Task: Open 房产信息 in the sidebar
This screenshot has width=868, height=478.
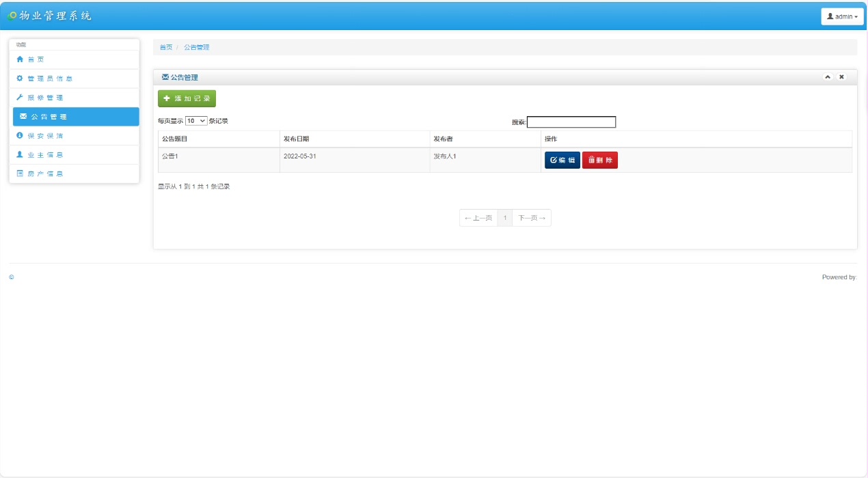Action: coord(74,174)
